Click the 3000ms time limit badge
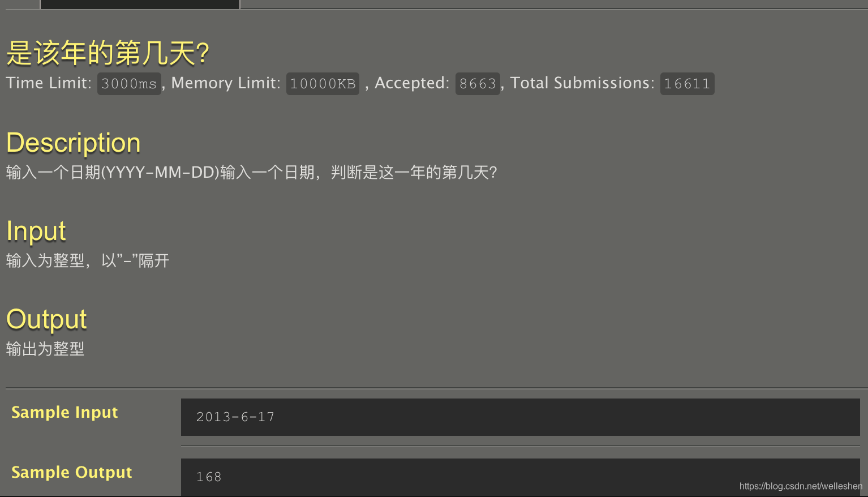868x497 pixels. coord(129,84)
